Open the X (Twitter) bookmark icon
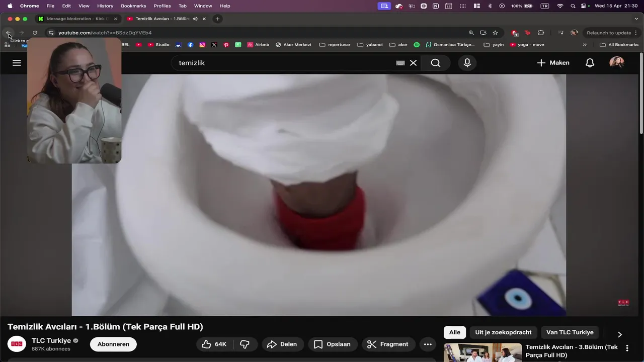Screen dimensions: 644x362 (214, 45)
